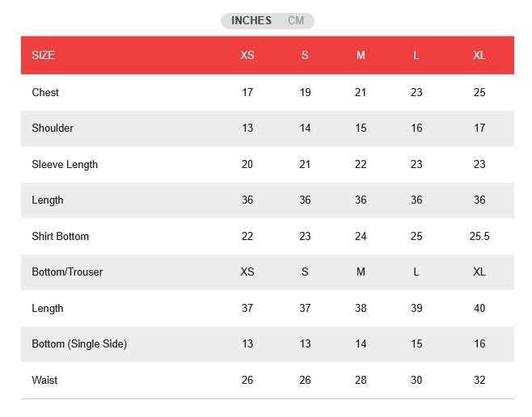Switch units to INCHES
The image size is (532, 417).
coord(251,21)
